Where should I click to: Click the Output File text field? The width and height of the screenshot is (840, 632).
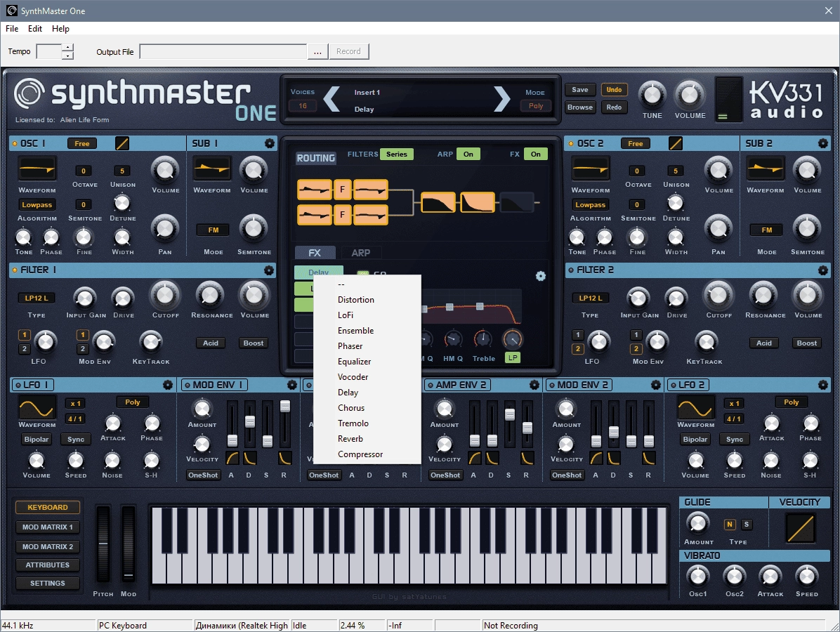[223, 51]
